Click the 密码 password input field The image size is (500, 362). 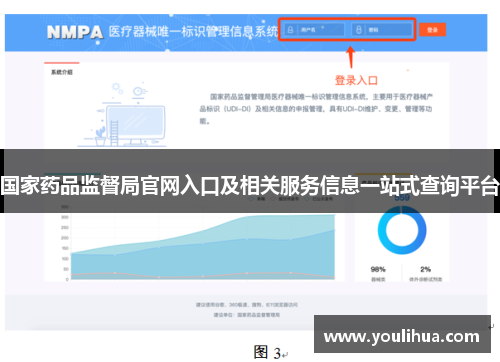382,30
